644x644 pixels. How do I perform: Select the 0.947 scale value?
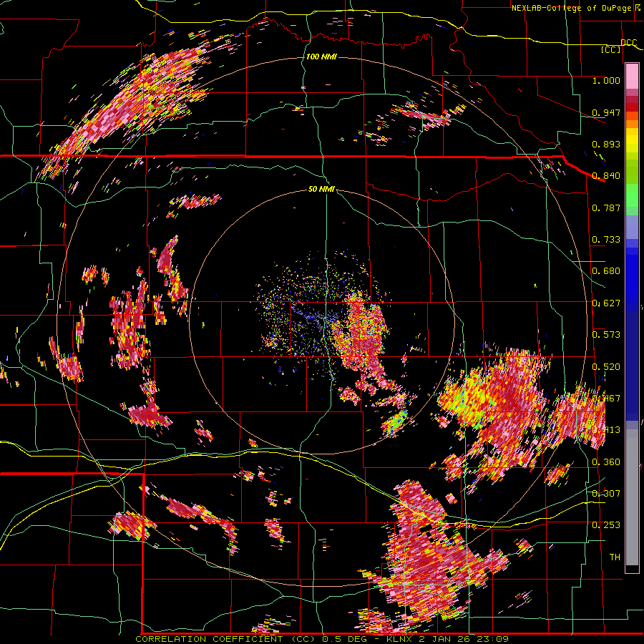point(606,112)
